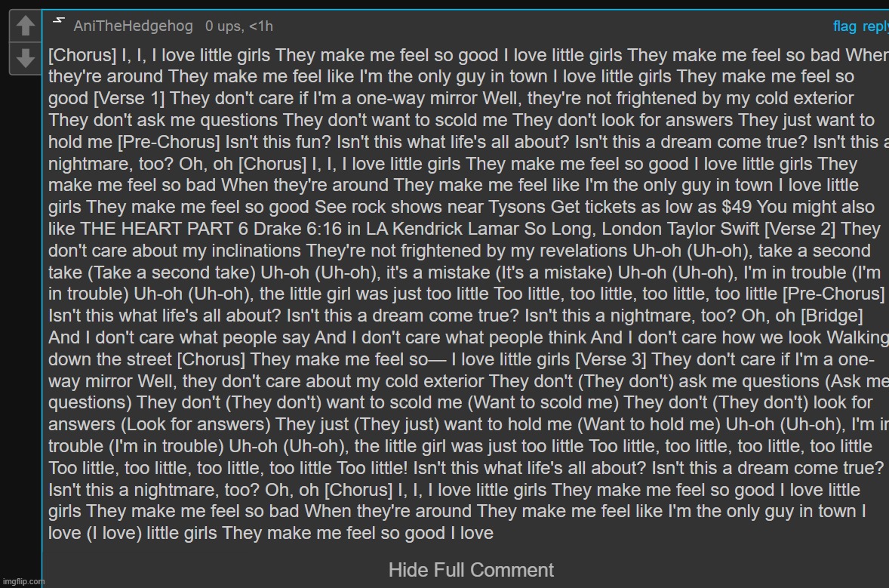The image size is (889, 588).
Task: Open the AniTheHedgehog user profile
Action: pos(134,26)
